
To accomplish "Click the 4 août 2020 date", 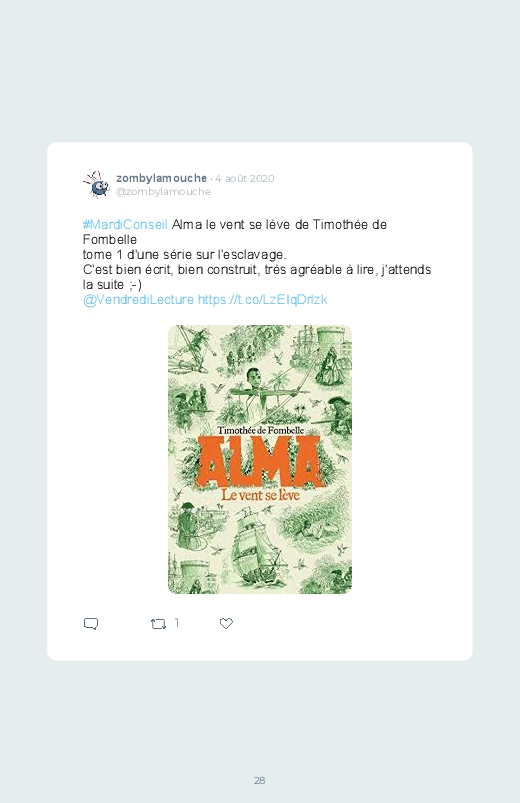I will pos(245,178).
